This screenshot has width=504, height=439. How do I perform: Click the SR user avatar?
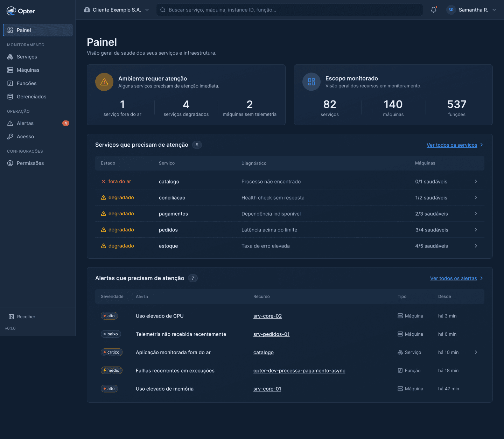tap(451, 10)
